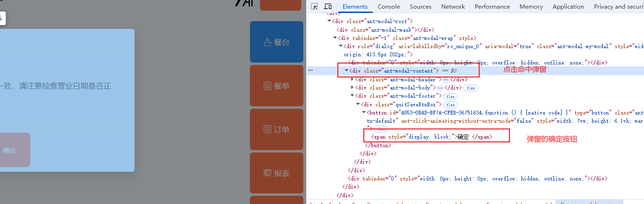Click flex badge on ant-modal-footer node

pos(451,96)
